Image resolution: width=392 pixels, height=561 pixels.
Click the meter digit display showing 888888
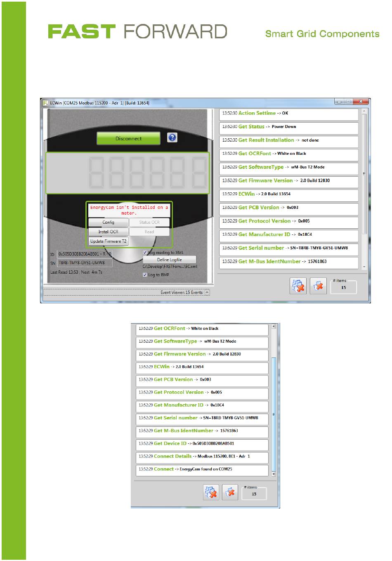coord(127,173)
